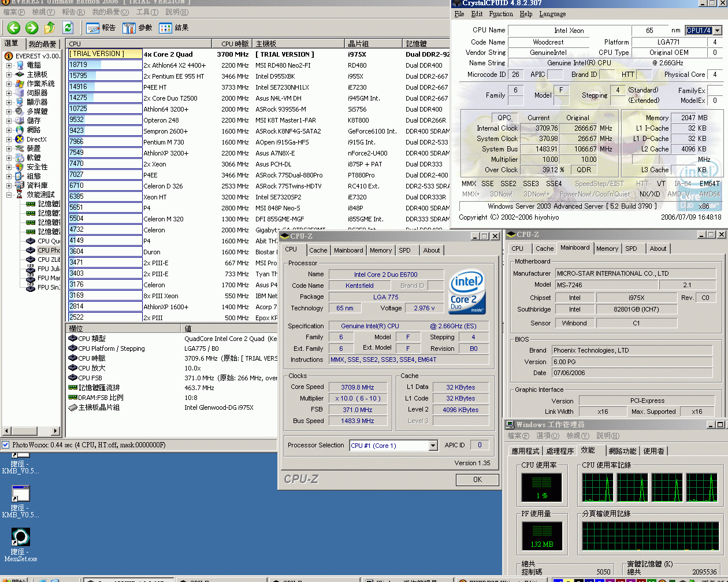Click right arrow of tree horizontal scrollbar
Image resolution: width=728 pixels, height=582 pixels.
click(55, 431)
